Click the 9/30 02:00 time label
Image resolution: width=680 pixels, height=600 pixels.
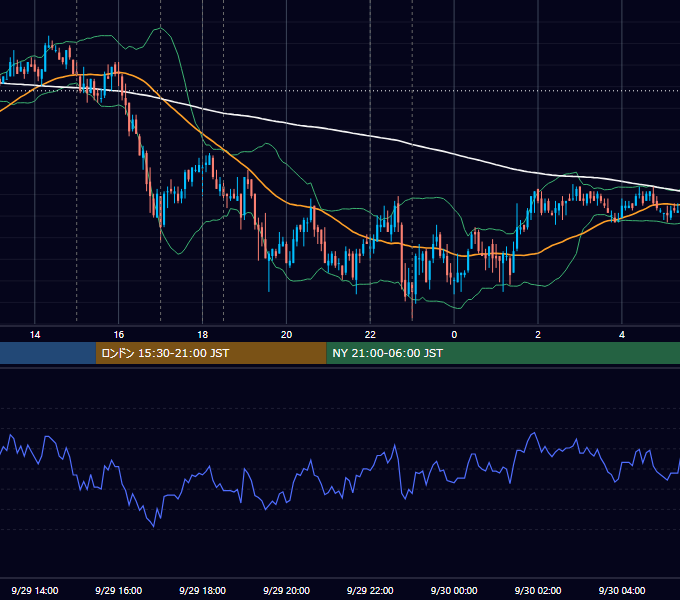pos(538,590)
